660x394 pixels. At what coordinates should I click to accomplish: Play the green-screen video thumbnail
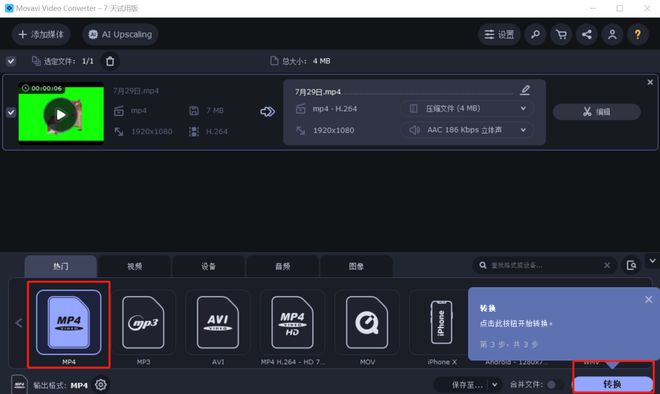pos(61,114)
